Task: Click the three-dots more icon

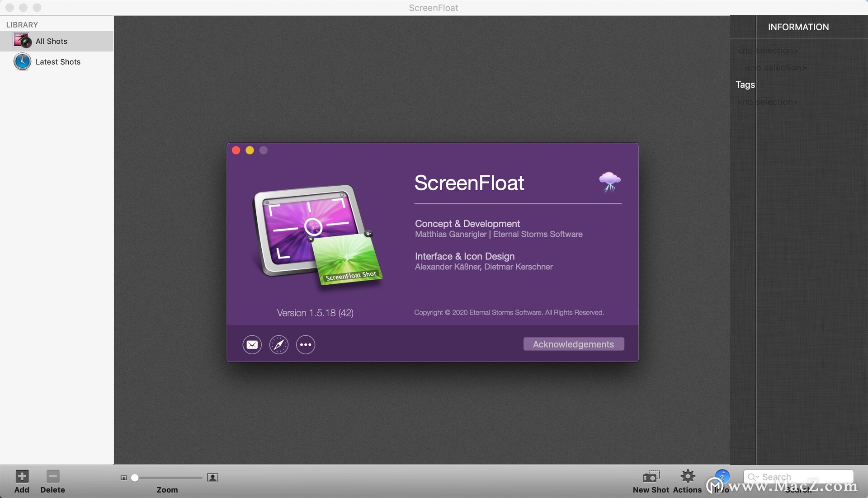Action: click(306, 345)
